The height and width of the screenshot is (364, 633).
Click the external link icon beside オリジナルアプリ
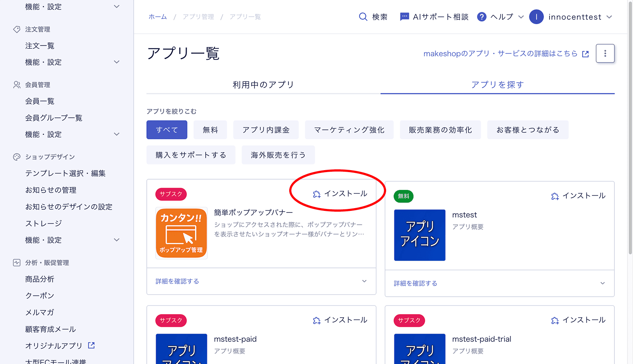tap(91, 345)
